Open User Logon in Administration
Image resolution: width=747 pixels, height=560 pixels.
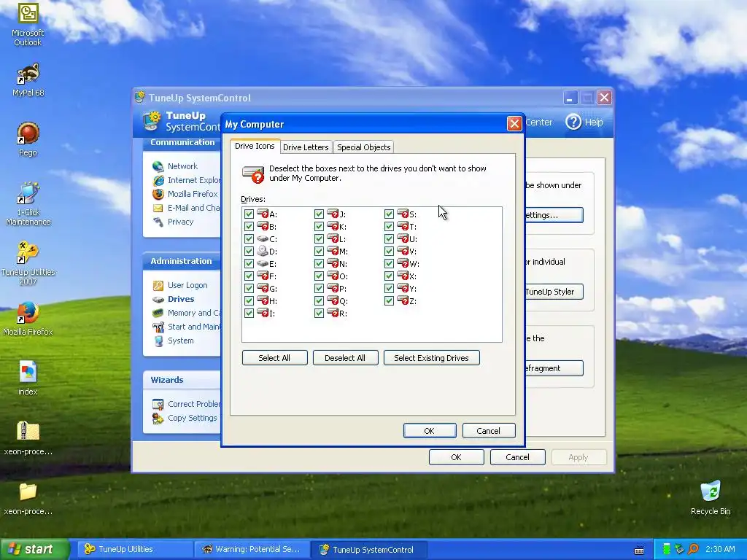pyautogui.click(x=179, y=285)
